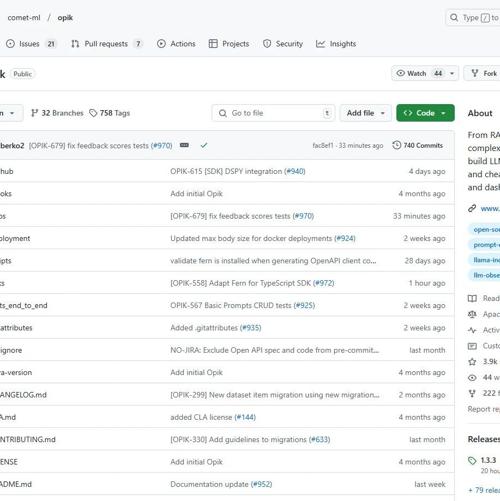The width and height of the screenshot is (500, 501).
Task: Go to the Actions tab
Action: [176, 44]
